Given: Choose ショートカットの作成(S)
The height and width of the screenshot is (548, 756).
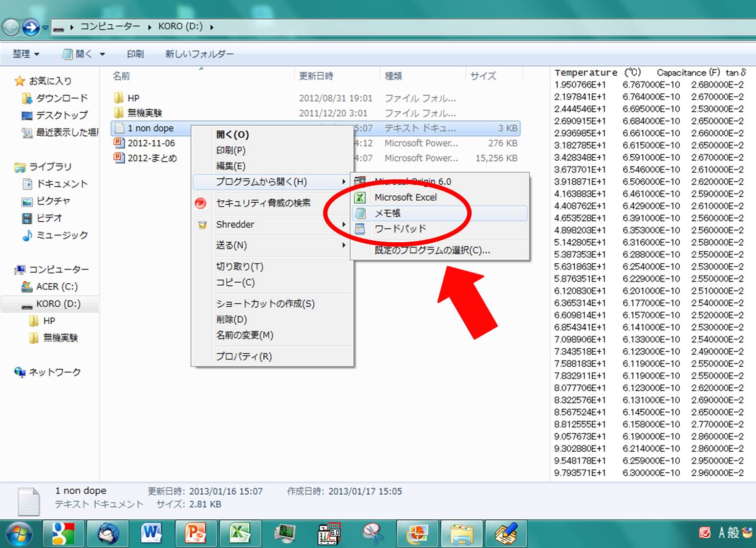Looking at the screenshot, I should [x=265, y=304].
